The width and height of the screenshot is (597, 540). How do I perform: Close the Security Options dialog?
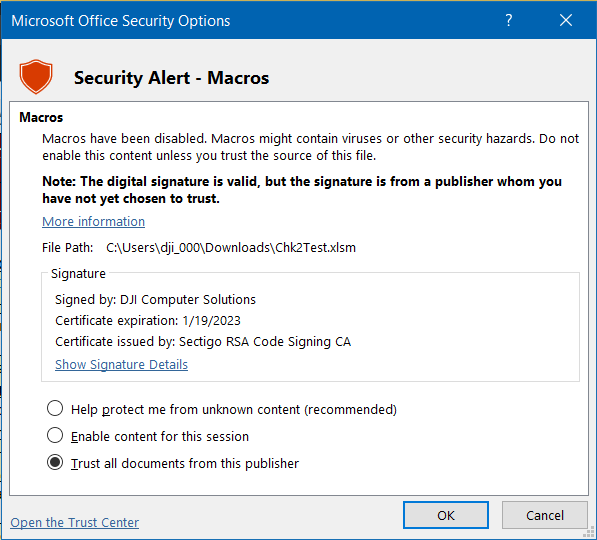tap(566, 20)
